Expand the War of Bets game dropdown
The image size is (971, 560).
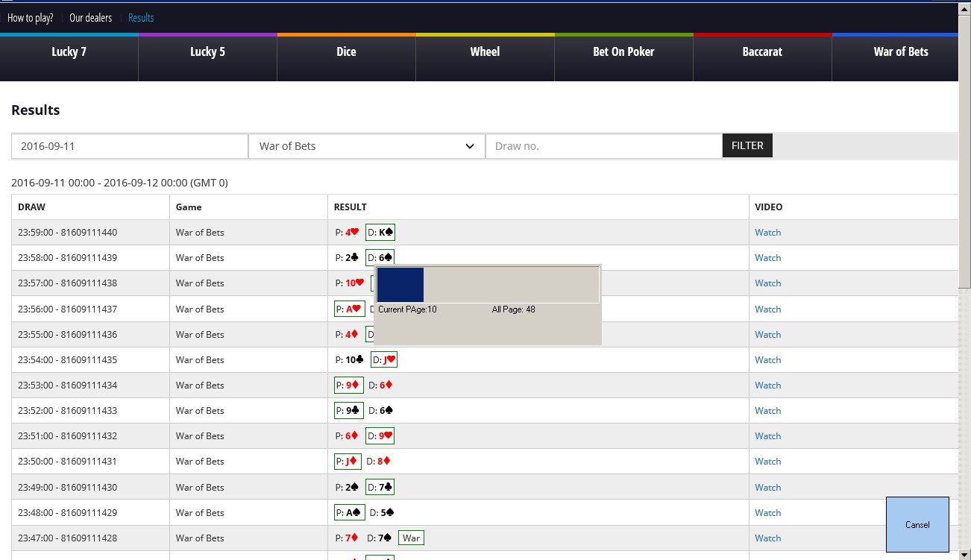pyautogui.click(x=366, y=146)
